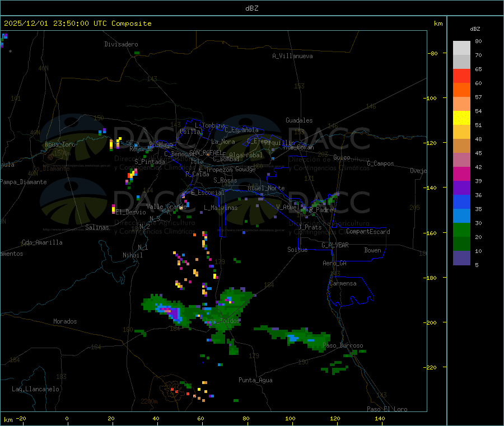The height and width of the screenshot is (426, 504).
Task: Click the G_Campos map label
Action: [x=380, y=163]
